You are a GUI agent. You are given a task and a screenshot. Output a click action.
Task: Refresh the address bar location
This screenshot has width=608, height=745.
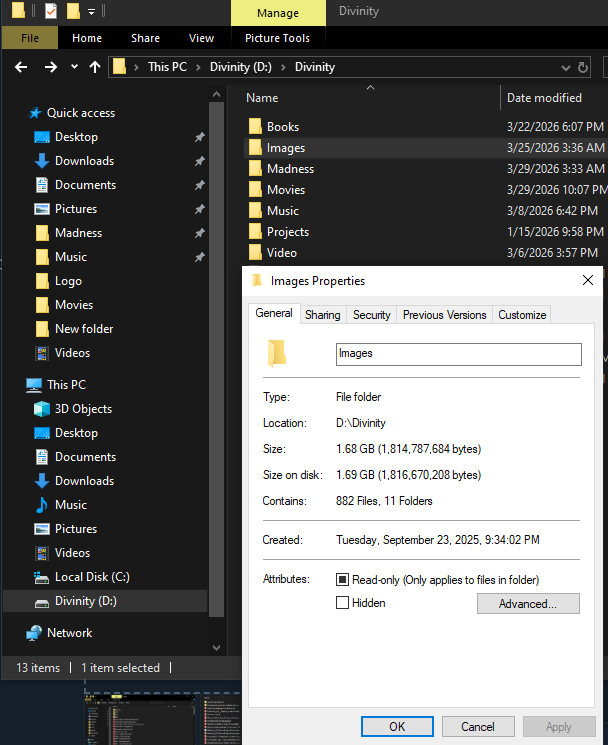pos(583,67)
